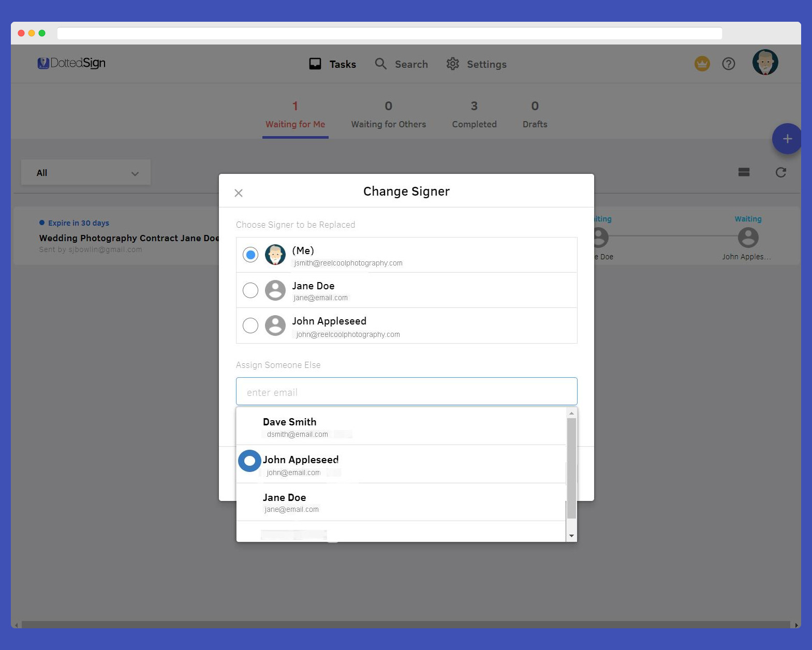Click the user profile avatar
The image size is (812, 650).
point(765,63)
